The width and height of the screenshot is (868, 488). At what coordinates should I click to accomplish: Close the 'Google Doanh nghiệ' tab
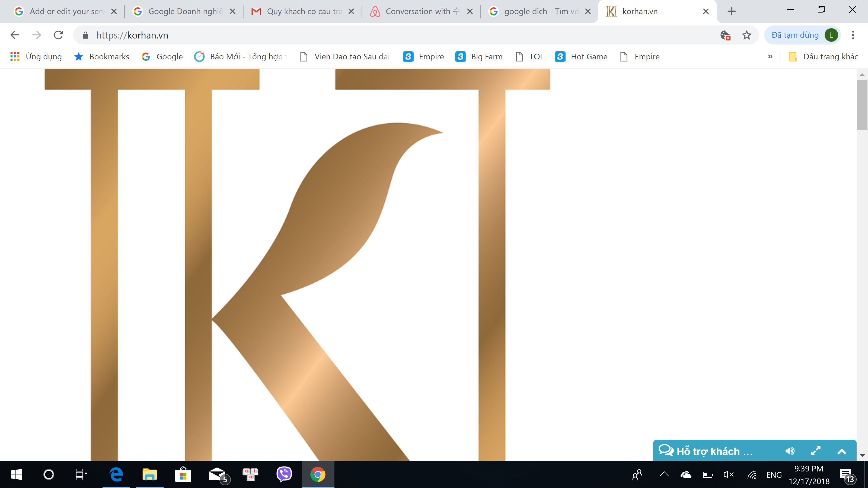pos(232,11)
